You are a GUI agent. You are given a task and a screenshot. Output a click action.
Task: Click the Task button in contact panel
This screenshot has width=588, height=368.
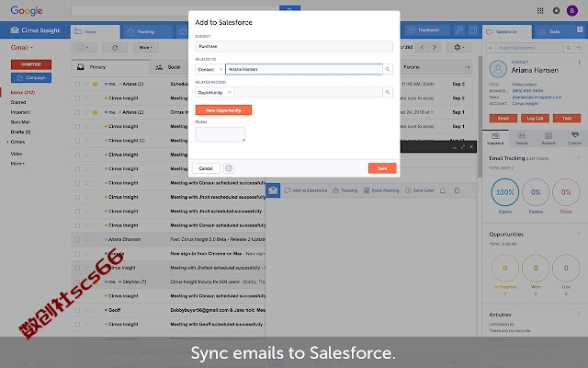[567, 119]
